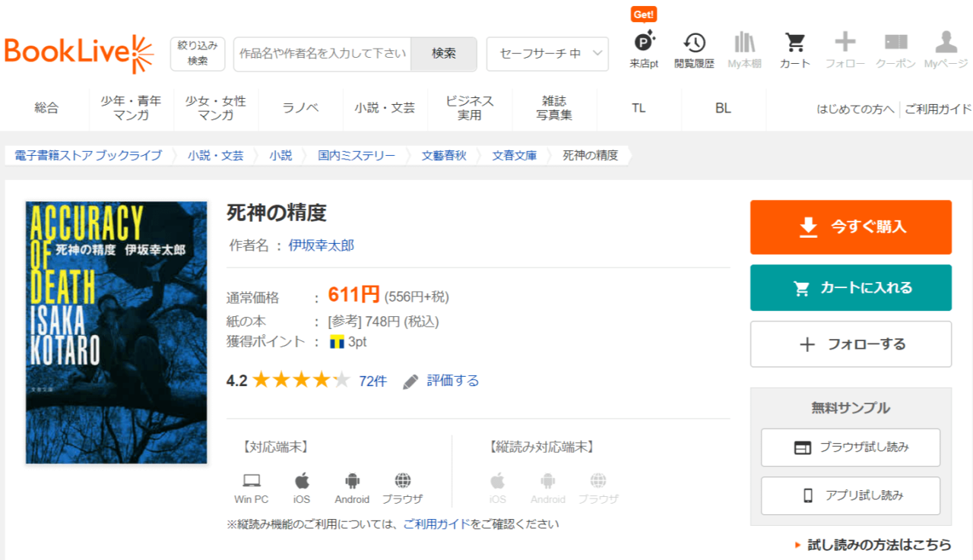Open the ラノベ tab
The image size is (973, 560).
pos(300,108)
